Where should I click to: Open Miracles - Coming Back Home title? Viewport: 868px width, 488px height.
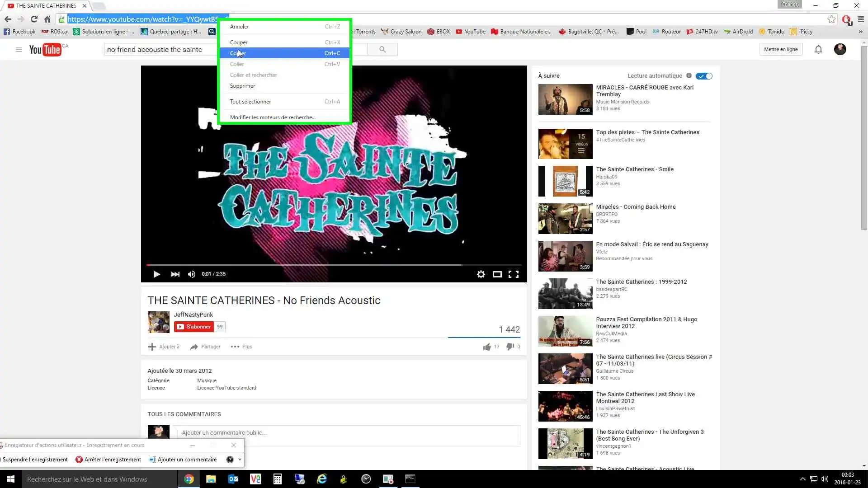pyautogui.click(x=636, y=207)
